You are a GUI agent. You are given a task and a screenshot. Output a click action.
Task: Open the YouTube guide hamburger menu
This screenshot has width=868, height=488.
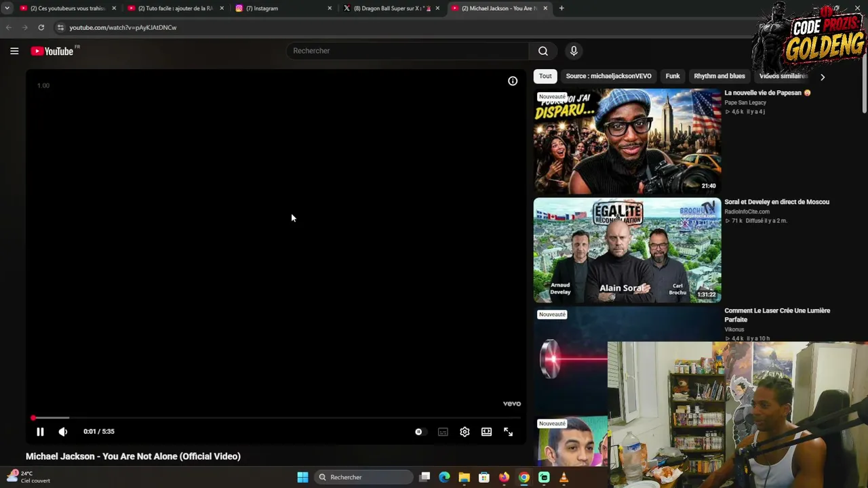tap(14, 51)
